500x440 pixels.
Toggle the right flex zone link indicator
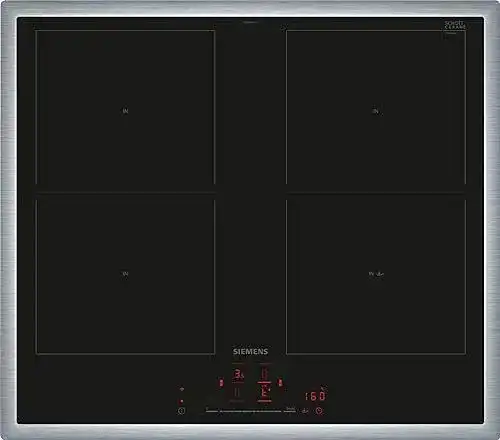(x=280, y=383)
